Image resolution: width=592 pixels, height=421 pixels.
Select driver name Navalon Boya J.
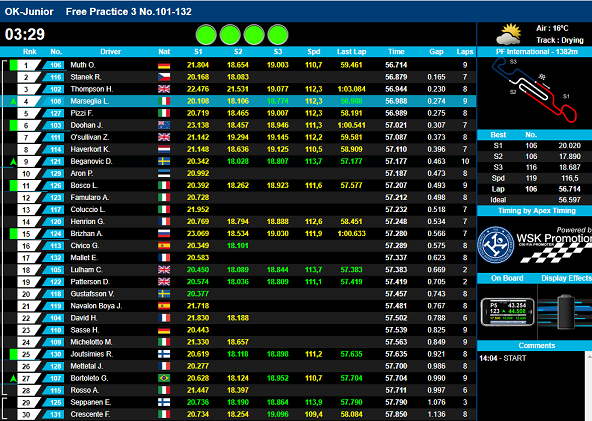point(96,306)
